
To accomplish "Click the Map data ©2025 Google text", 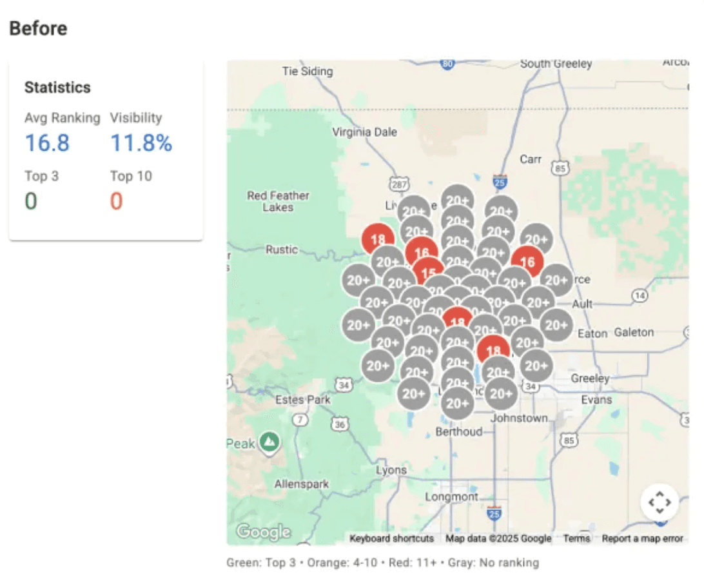I will (498, 538).
